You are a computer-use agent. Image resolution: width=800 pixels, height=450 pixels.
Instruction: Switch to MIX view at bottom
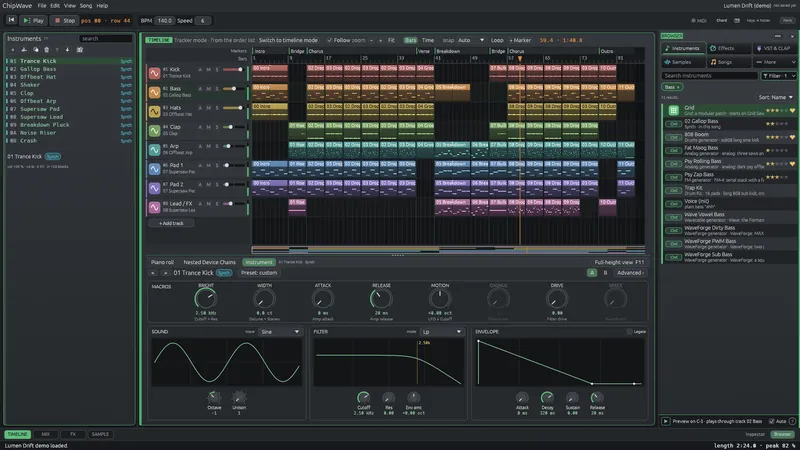click(45, 434)
